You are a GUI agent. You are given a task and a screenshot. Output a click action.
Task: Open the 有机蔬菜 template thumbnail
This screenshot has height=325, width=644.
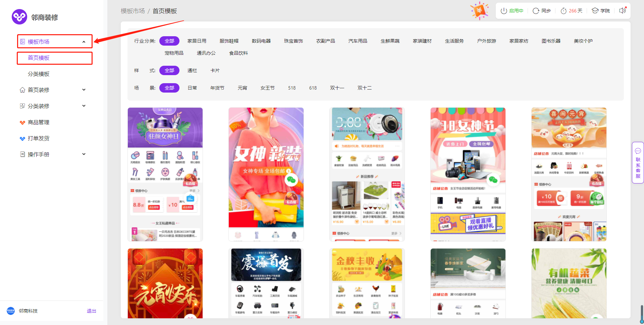pos(569,283)
